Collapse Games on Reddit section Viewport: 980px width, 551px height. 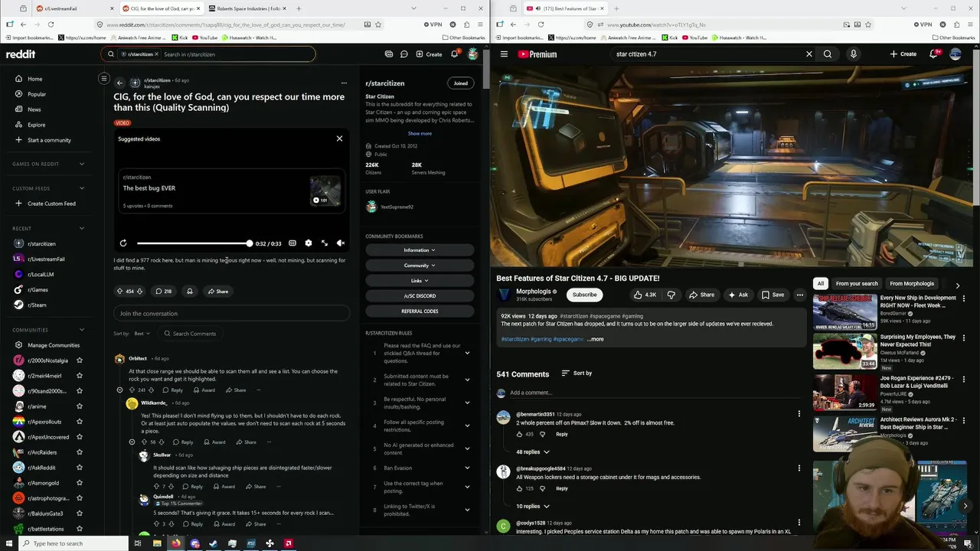click(x=82, y=164)
